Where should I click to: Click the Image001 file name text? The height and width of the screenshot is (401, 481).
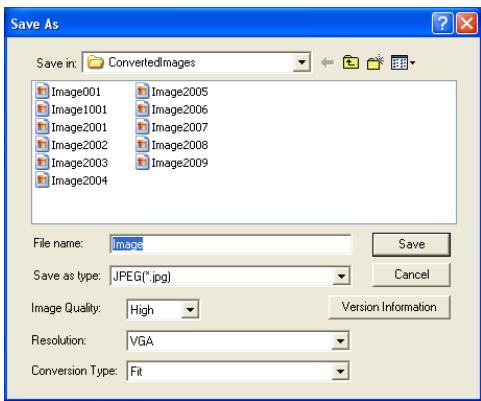[76, 92]
